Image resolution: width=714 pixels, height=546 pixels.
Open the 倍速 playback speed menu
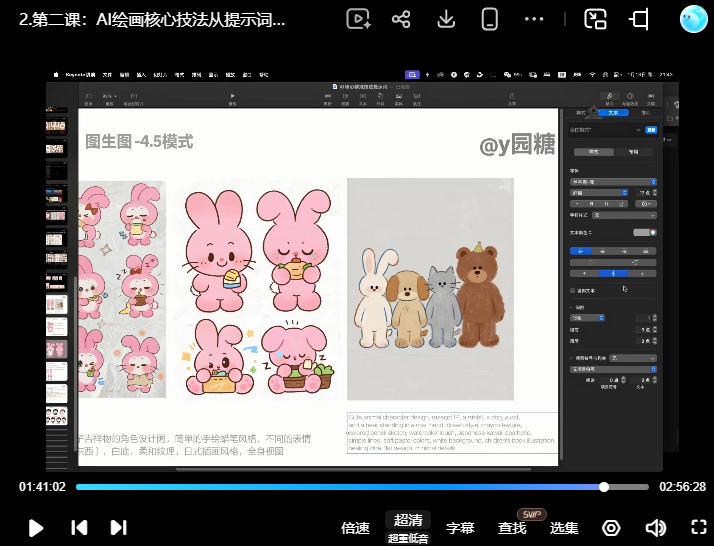tap(355, 528)
